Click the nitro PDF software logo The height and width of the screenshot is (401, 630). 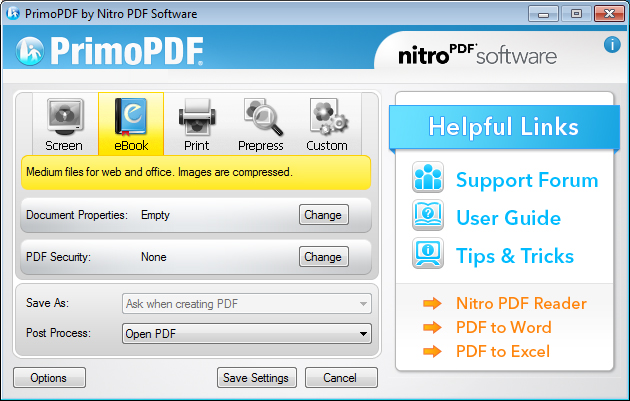coord(477,54)
